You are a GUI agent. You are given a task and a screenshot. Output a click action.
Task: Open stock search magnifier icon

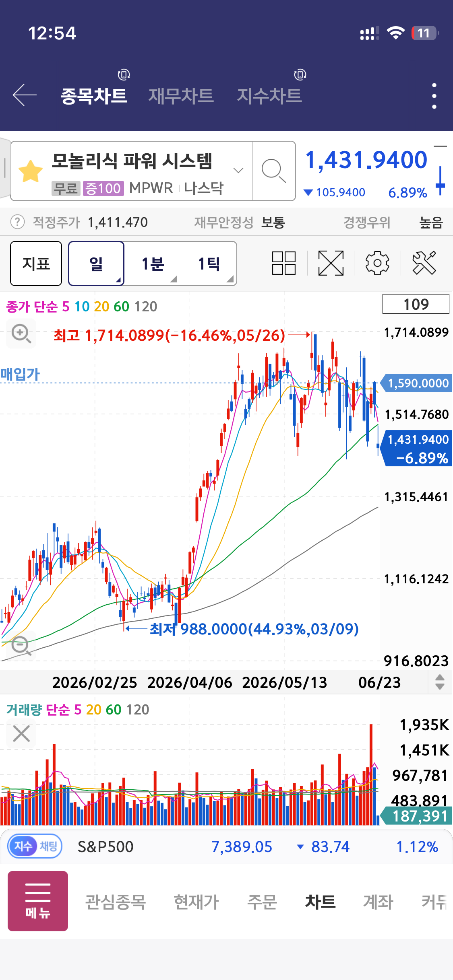coord(274,171)
